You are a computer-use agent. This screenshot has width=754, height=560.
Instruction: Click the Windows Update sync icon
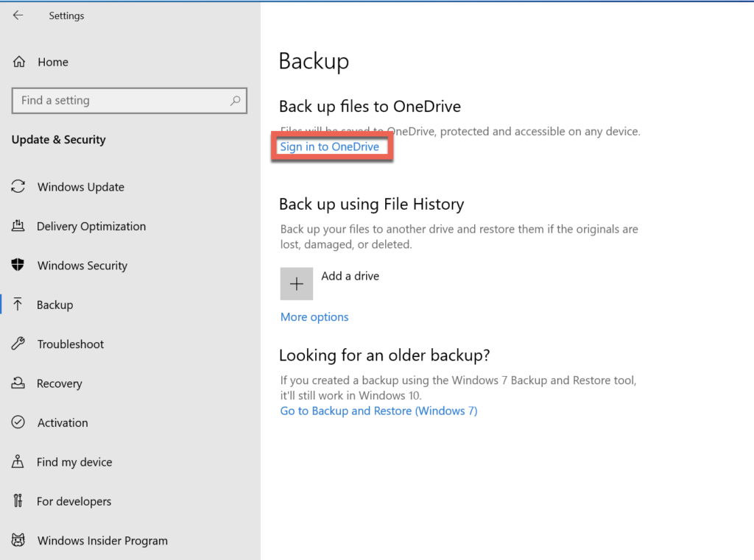pos(18,186)
